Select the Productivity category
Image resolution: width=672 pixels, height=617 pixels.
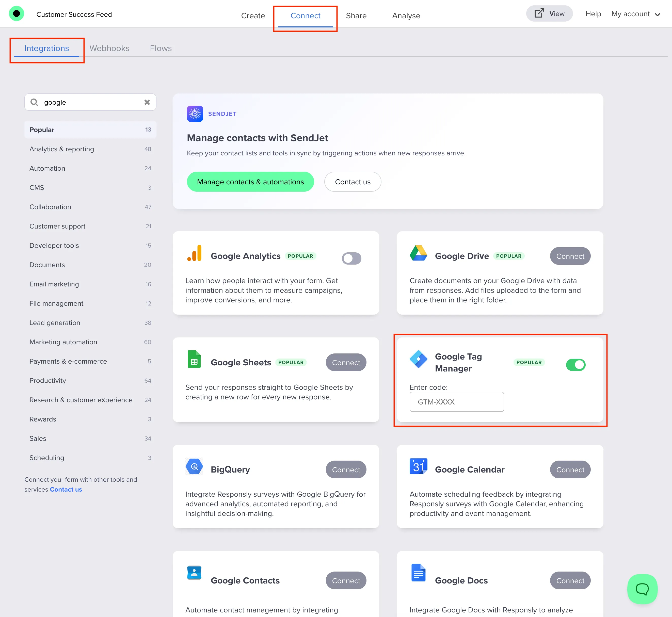90,381
